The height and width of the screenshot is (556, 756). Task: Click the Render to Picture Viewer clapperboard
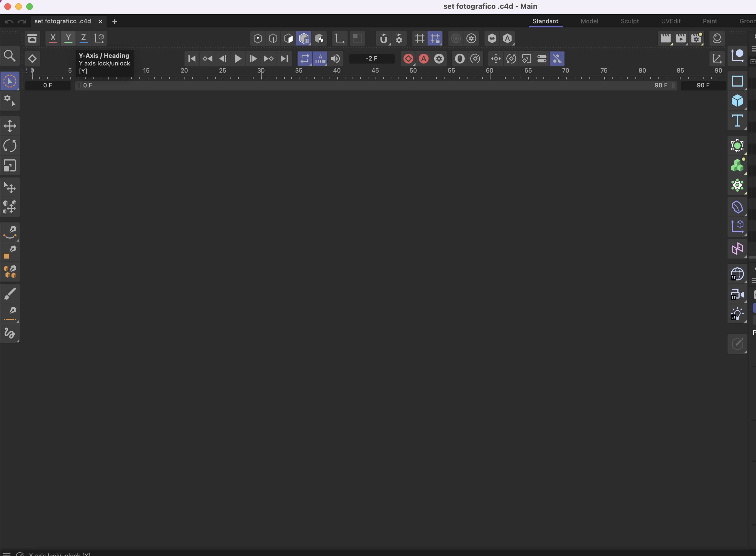click(x=681, y=38)
